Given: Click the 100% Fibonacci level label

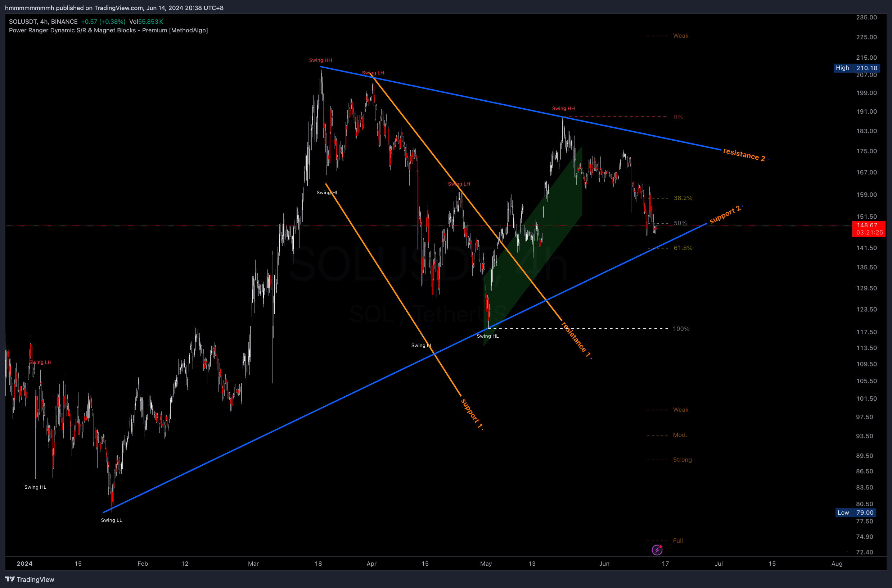Looking at the screenshot, I should coord(681,329).
